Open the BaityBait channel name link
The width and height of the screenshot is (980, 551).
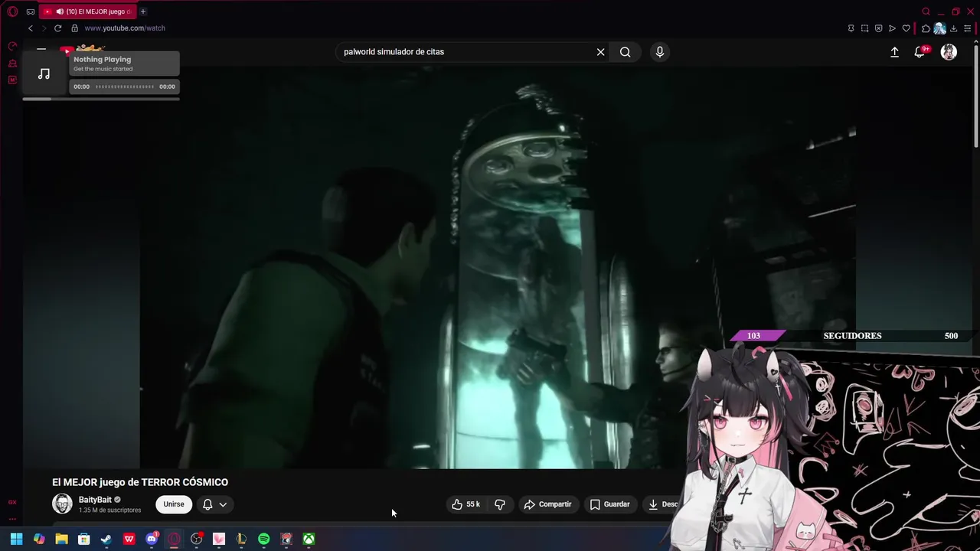pyautogui.click(x=95, y=500)
